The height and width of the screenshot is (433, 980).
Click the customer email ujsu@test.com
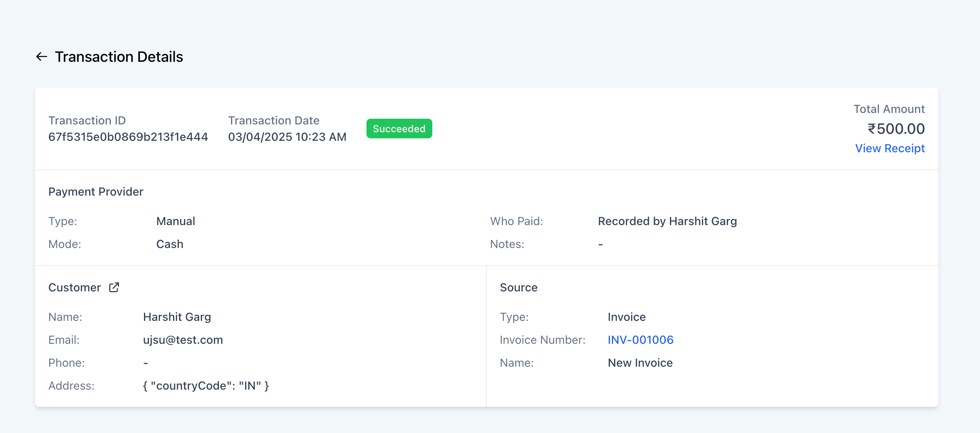click(x=183, y=340)
